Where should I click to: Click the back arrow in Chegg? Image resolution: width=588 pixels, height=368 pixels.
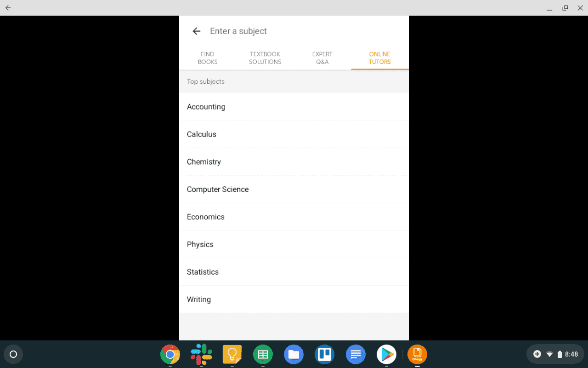[x=197, y=31]
